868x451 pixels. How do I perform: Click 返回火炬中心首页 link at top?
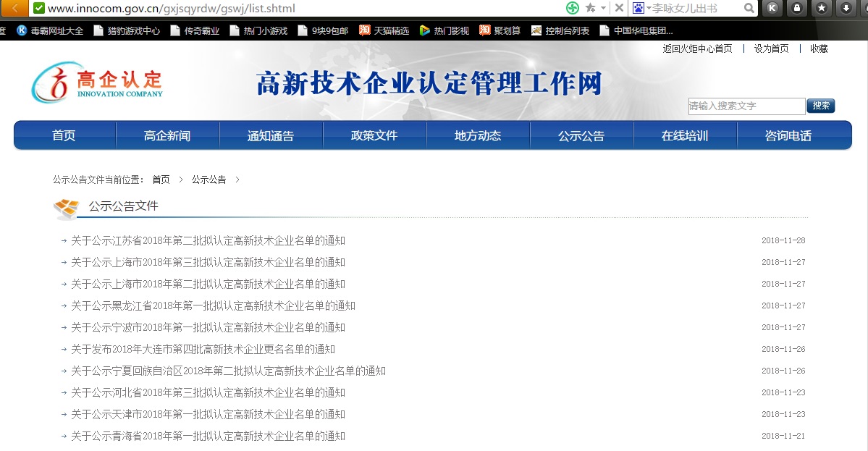pyautogui.click(x=697, y=49)
